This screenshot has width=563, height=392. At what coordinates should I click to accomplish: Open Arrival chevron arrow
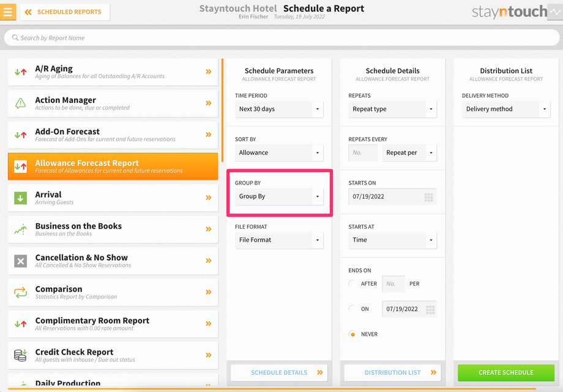point(209,198)
